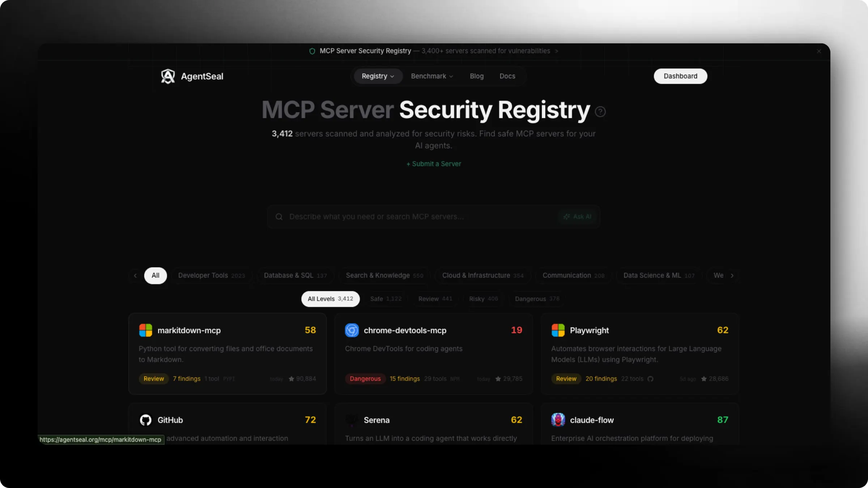Click the Review badge on Playwright
Screen dimensions: 868x488
(x=566, y=379)
